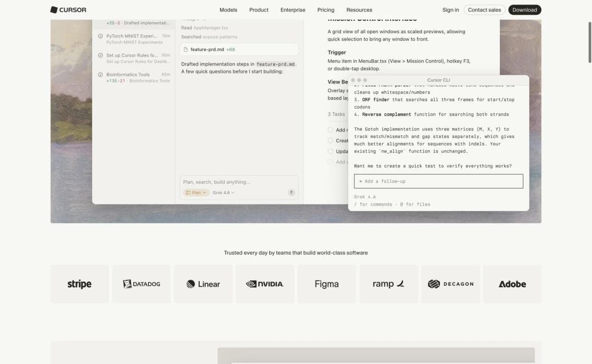Click the Ramp logo card

tap(388, 284)
